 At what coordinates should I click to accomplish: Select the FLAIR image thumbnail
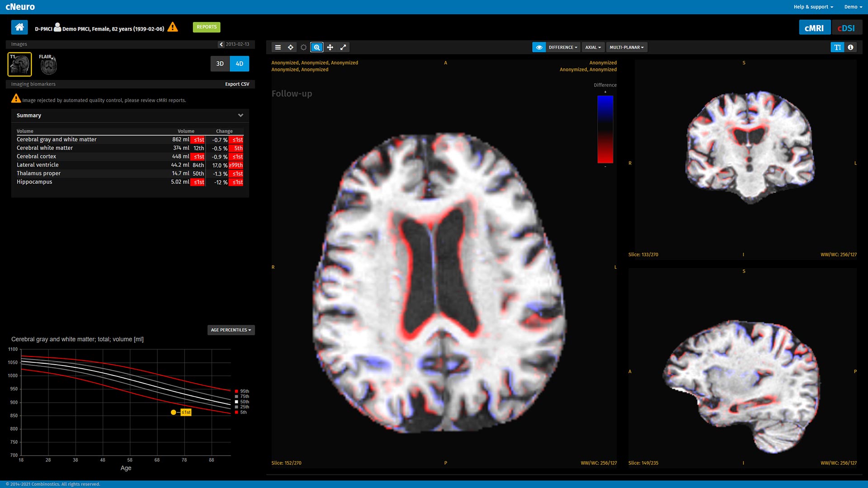(x=48, y=65)
